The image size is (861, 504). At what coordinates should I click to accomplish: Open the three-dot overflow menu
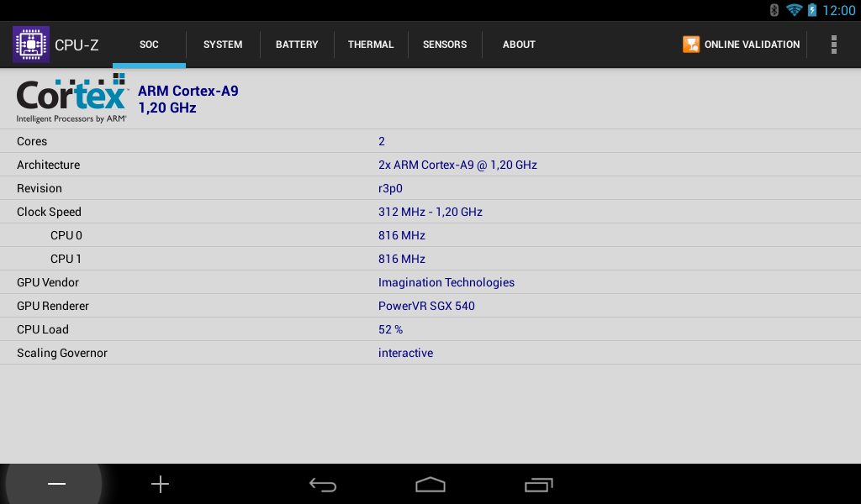pyautogui.click(x=833, y=45)
